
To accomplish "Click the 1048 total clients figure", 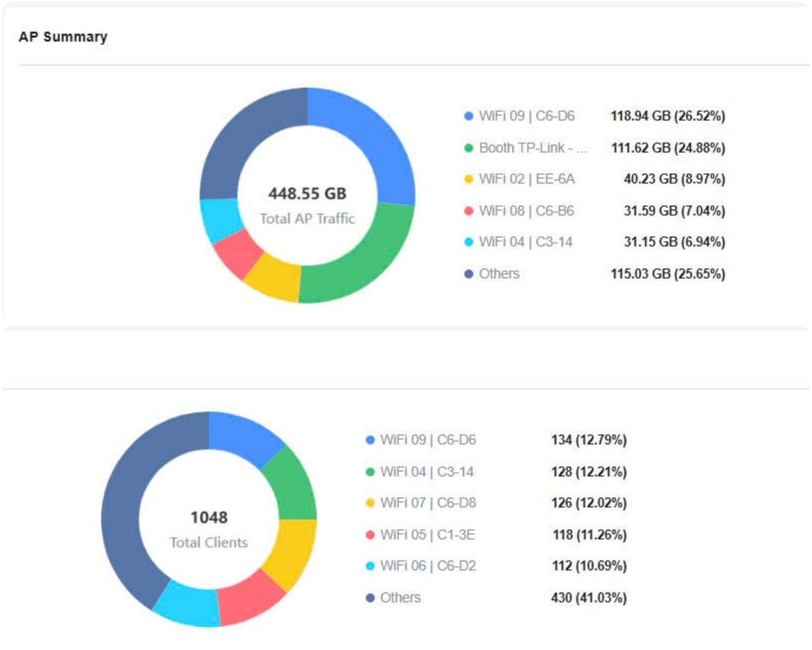I will 209,518.
